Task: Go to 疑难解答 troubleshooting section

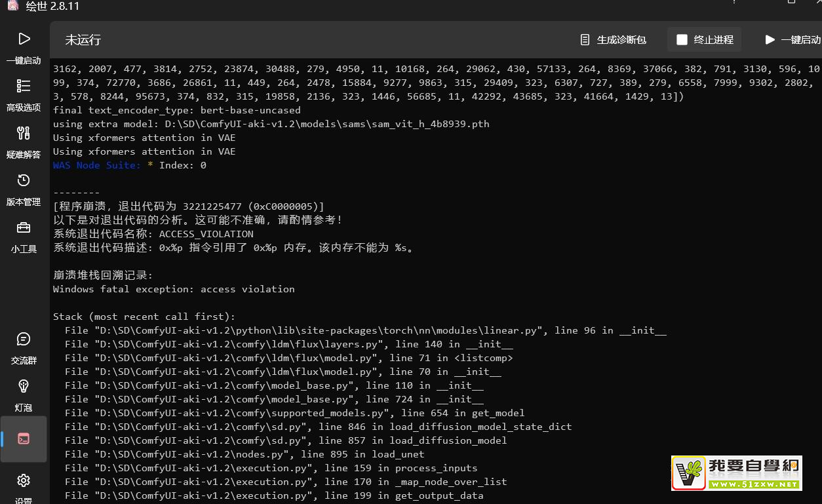Action: tap(24, 142)
